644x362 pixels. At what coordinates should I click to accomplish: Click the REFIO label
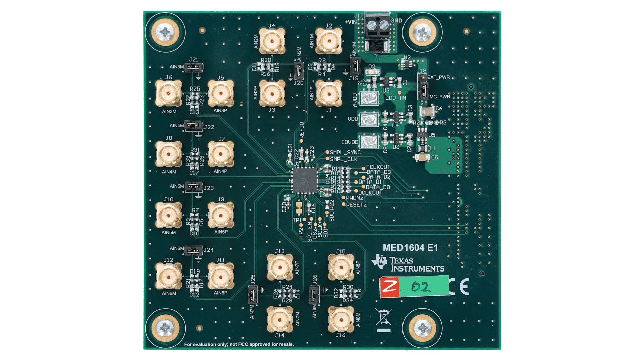click(302, 130)
